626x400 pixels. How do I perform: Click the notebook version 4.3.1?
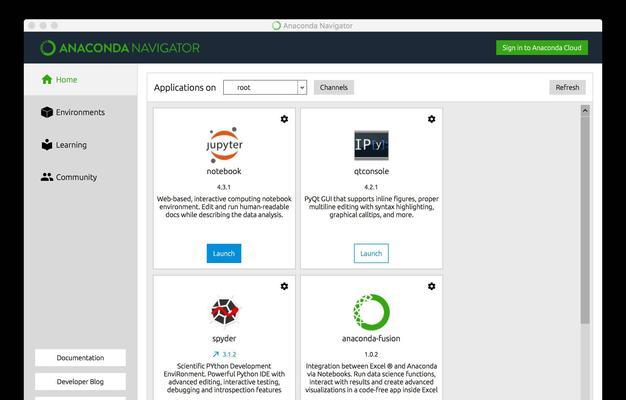coord(224,187)
